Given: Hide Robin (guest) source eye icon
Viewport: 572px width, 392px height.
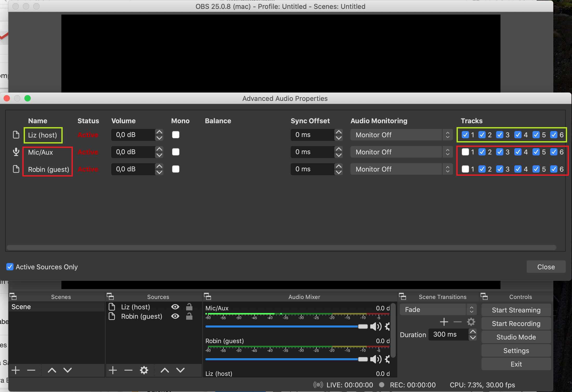Looking at the screenshot, I should click(175, 316).
